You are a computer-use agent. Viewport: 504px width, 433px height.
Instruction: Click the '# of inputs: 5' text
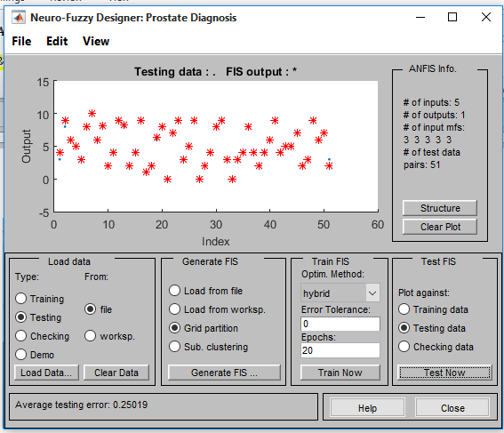click(431, 102)
